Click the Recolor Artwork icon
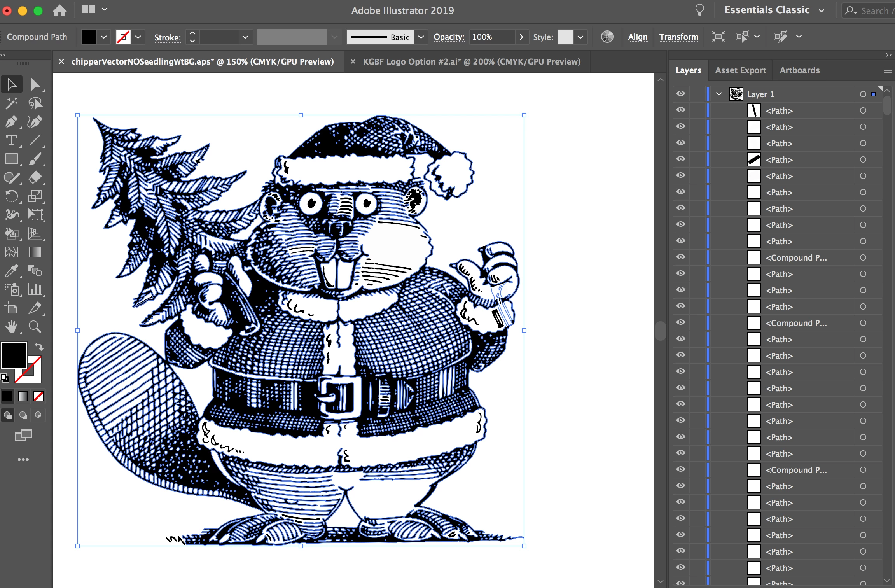Image resolution: width=895 pixels, height=588 pixels. click(607, 37)
